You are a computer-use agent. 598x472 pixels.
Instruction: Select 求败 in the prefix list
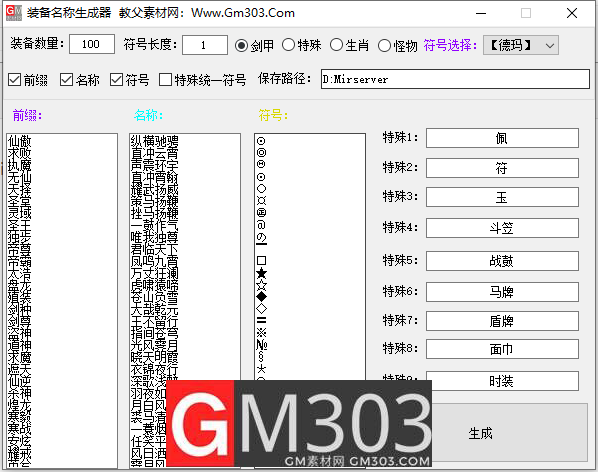(x=19, y=153)
